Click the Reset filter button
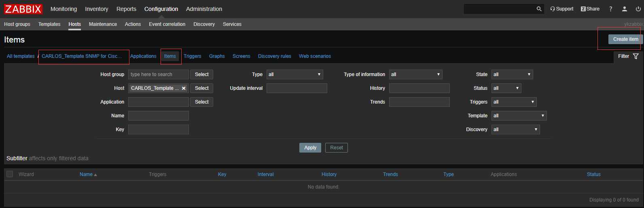Viewport: 644px width, 208px height. point(337,148)
